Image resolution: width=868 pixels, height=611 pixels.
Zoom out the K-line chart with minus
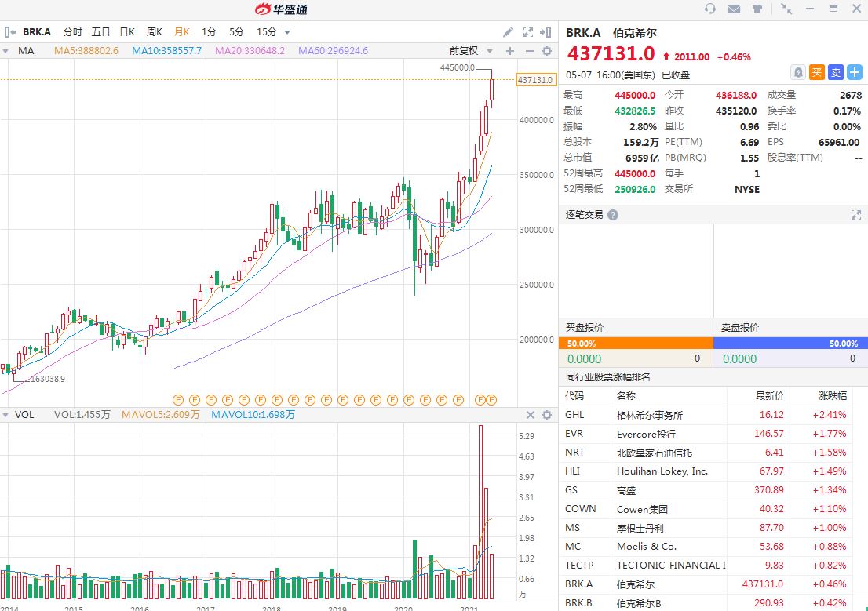(x=528, y=51)
